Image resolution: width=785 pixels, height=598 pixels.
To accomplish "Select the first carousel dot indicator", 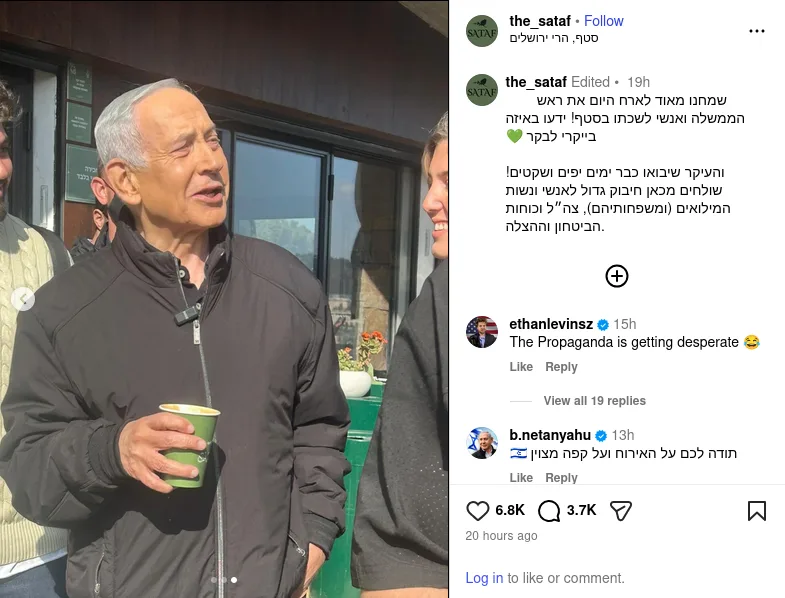I will coord(214,580).
